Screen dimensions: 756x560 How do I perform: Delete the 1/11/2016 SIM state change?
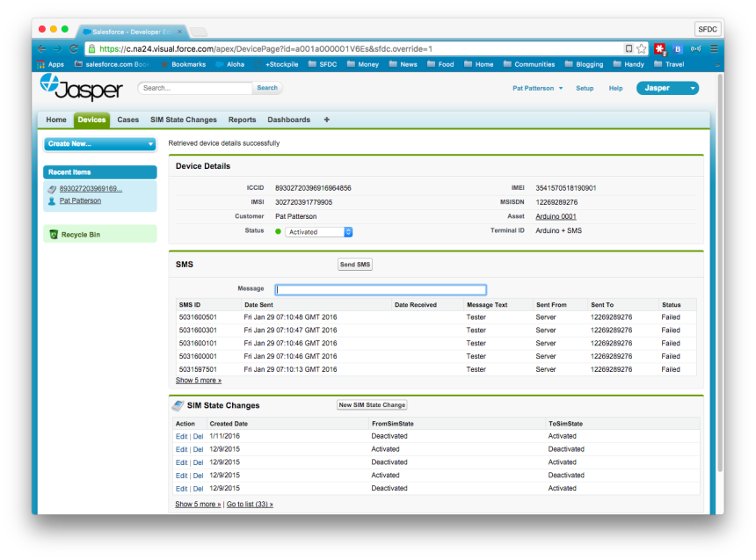pyautogui.click(x=198, y=437)
